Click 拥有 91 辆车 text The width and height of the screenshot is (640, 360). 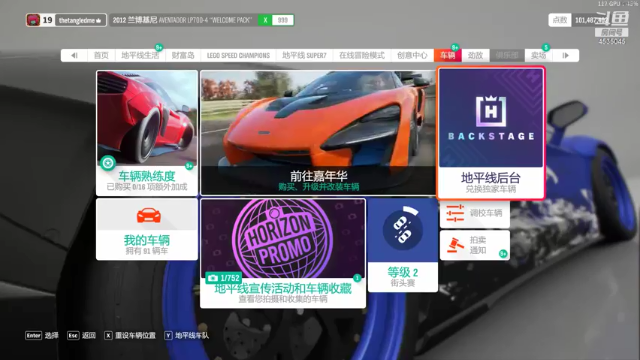point(147,251)
